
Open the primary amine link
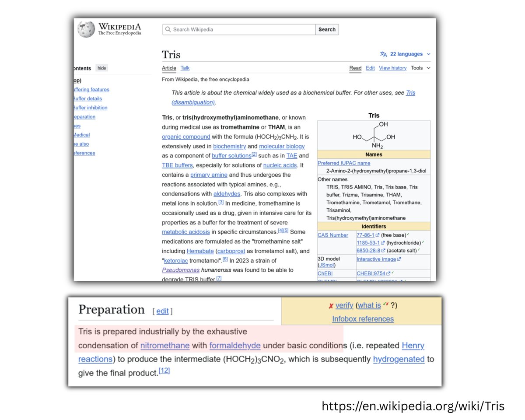pyautogui.click(x=209, y=175)
